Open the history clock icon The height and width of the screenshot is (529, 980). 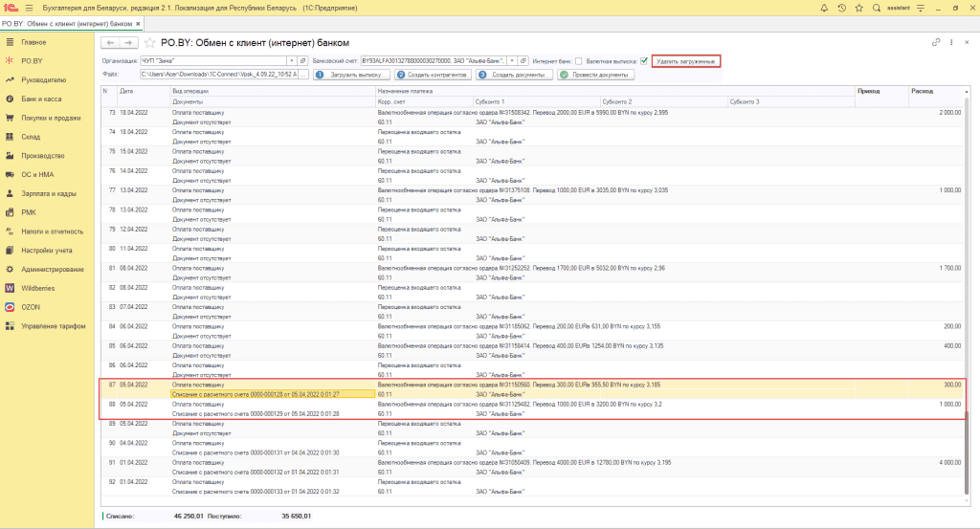[x=842, y=8]
